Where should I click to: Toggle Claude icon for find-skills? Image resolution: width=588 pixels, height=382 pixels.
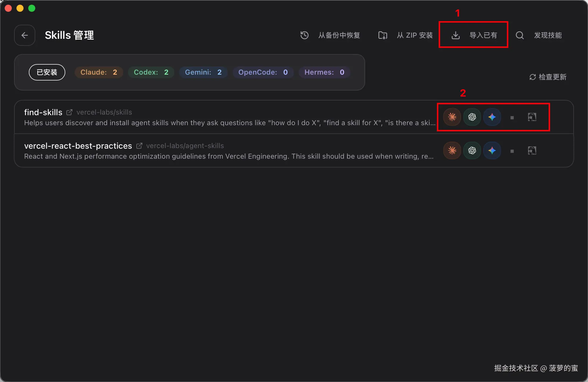coord(452,117)
